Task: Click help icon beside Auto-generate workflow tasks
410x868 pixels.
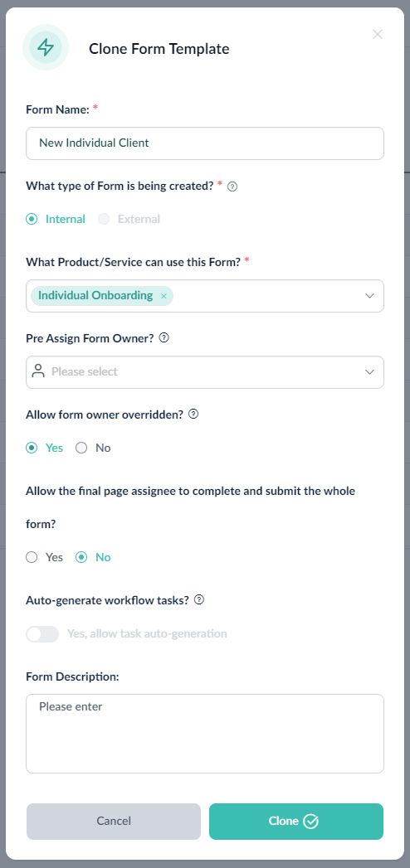Action: (x=199, y=599)
